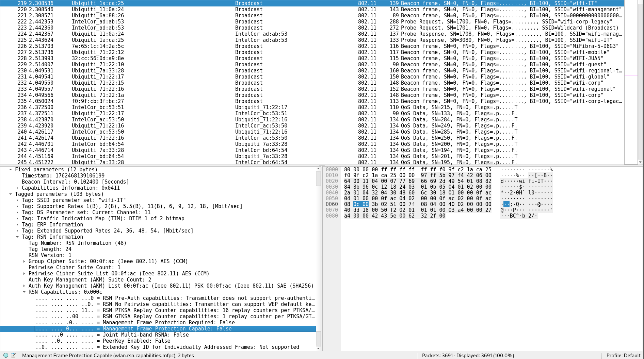Expand the Group Cipher Suite entry
Screen dimensions: 644x359
[x=24, y=261]
